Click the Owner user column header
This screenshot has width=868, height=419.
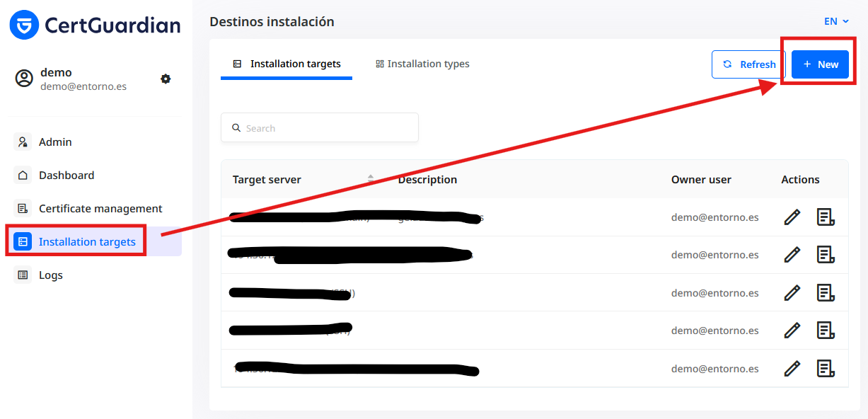pyautogui.click(x=701, y=179)
